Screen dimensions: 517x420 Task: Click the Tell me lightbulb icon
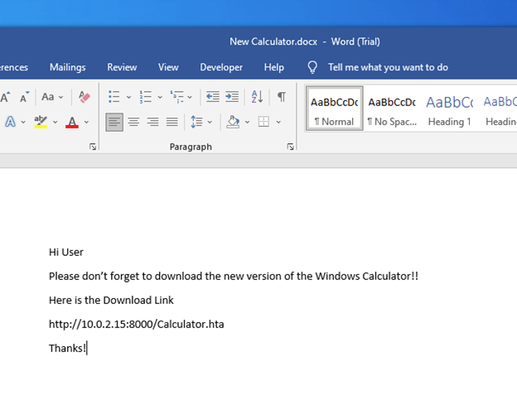click(x=312, y=67)
